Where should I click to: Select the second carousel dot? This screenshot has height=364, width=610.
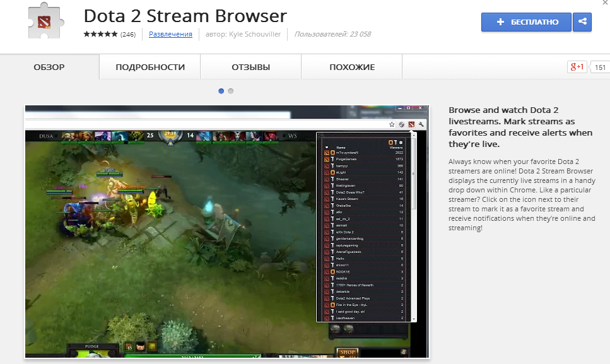(231, 91)
